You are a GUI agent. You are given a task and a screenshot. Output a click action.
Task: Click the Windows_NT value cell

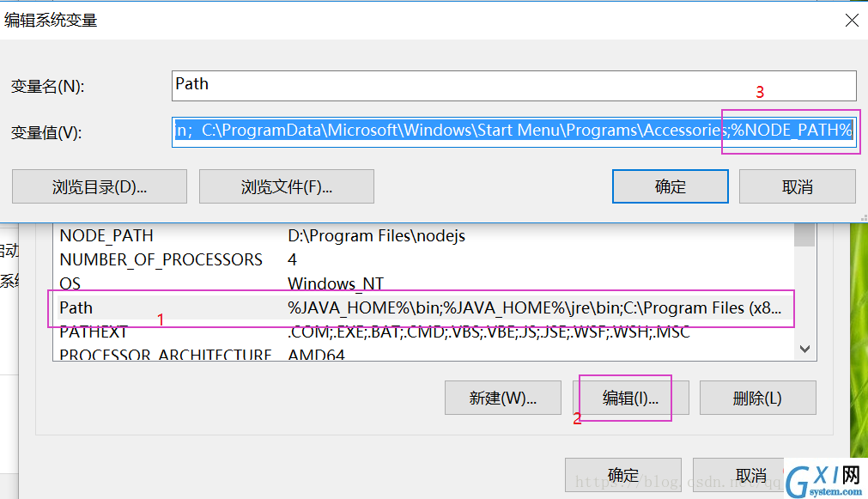(x=336, y=283)
